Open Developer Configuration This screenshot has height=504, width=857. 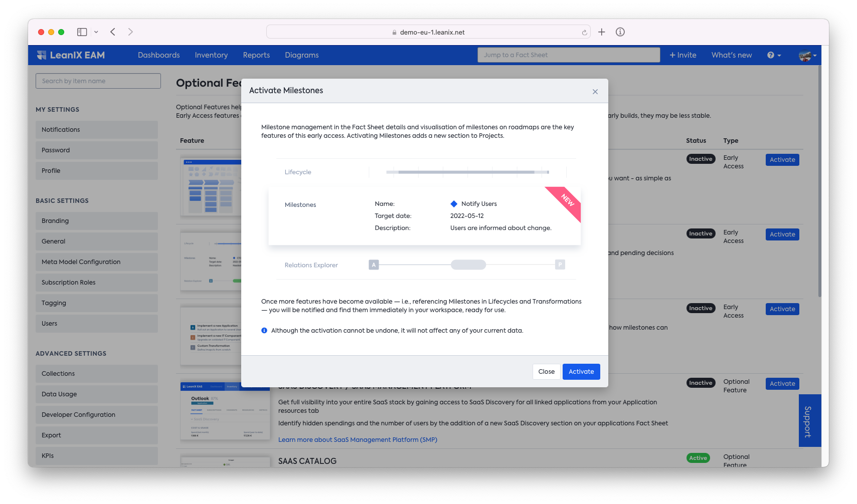click(97, 415)
